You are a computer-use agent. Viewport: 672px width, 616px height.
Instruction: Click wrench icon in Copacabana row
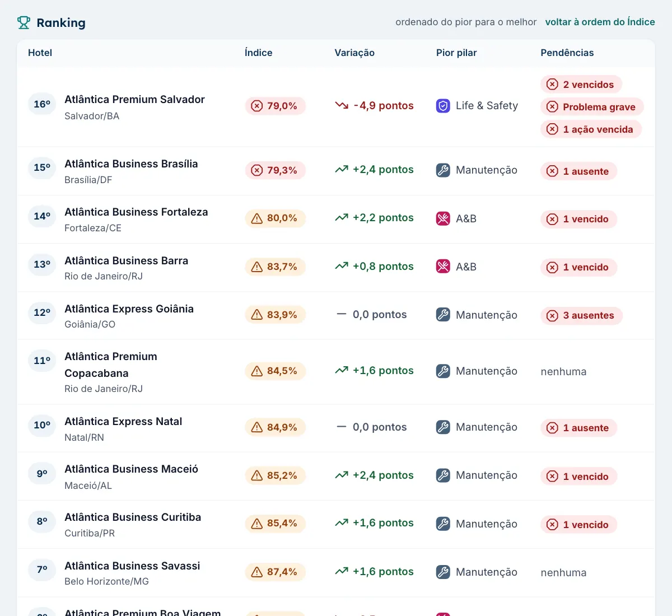[x=443, y=371]
